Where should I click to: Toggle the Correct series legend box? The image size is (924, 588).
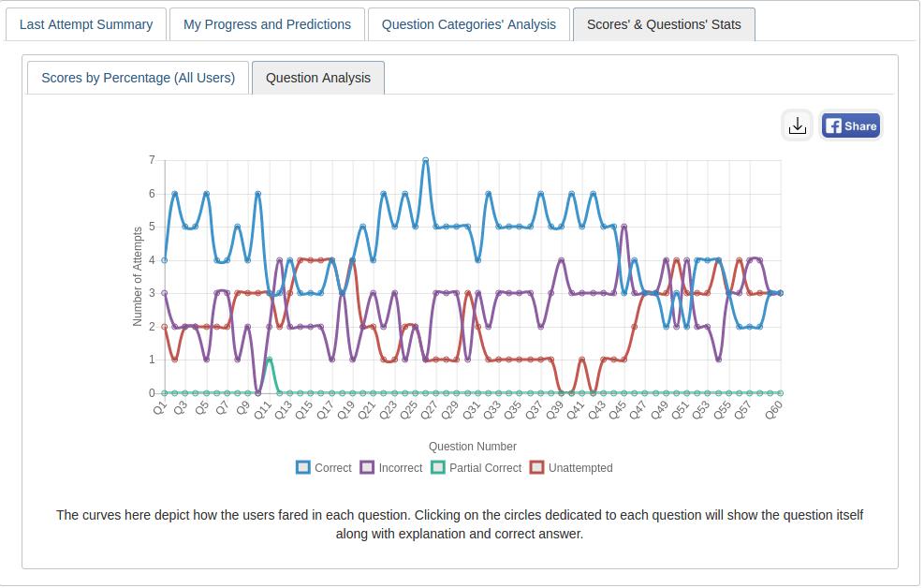[303, 467]
